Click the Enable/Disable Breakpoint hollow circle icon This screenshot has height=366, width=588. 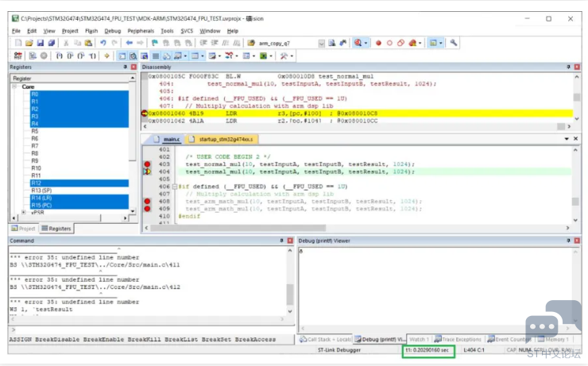[x=389, y=43]
